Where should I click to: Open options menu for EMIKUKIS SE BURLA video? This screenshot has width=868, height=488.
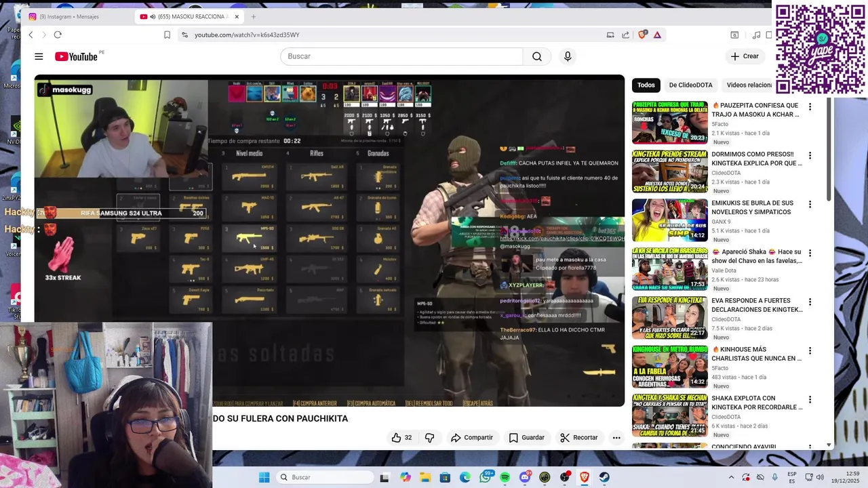810,204
